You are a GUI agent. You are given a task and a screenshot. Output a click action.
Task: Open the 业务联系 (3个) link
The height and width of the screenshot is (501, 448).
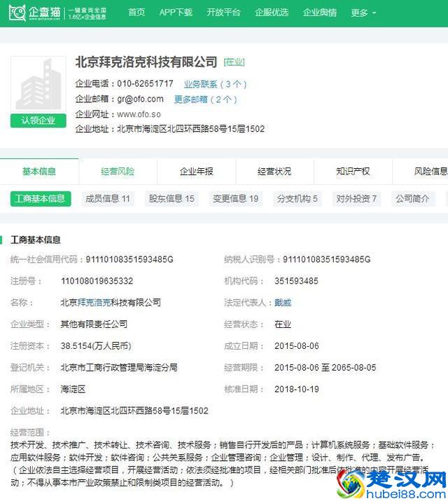215,84
